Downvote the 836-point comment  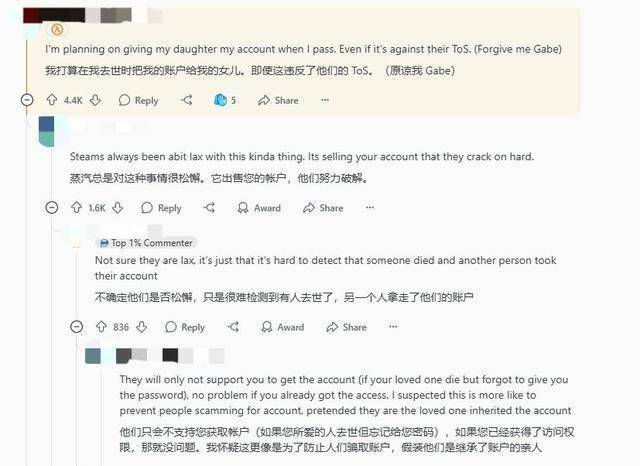point(142,327)
